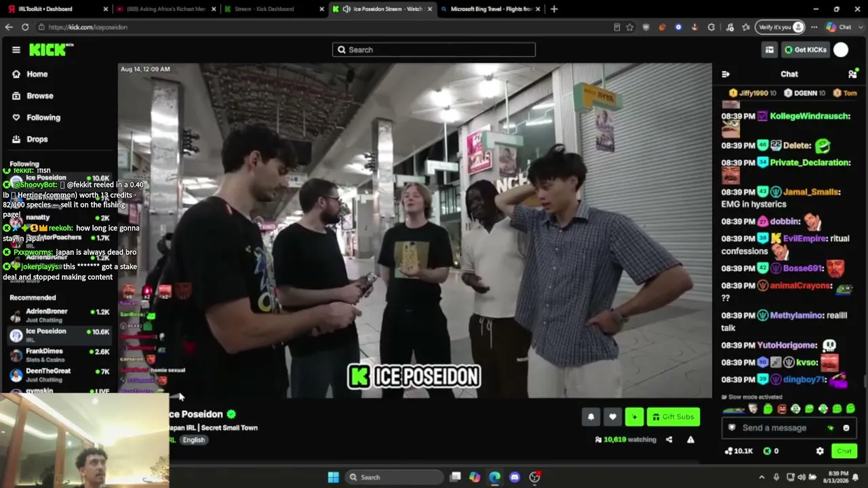Open the Copilot Chat button
The width and height of the screenshot is (868, 488).
tap(839, 27)
